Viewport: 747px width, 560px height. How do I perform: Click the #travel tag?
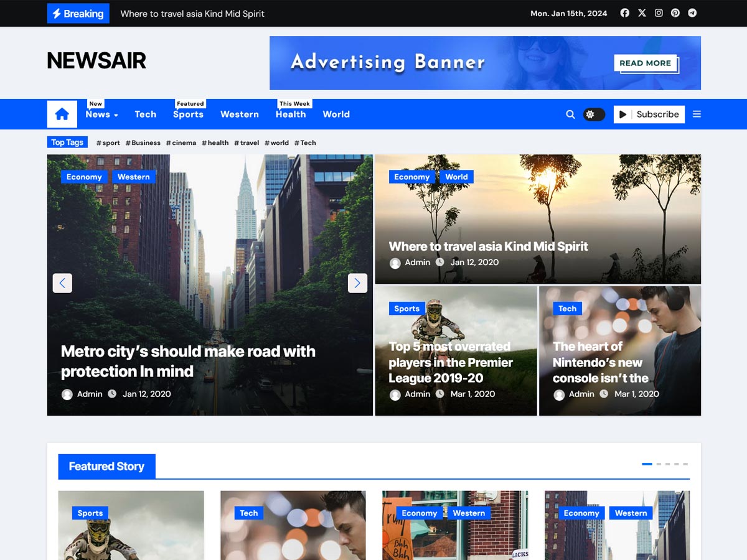click(x=247, y=142)
